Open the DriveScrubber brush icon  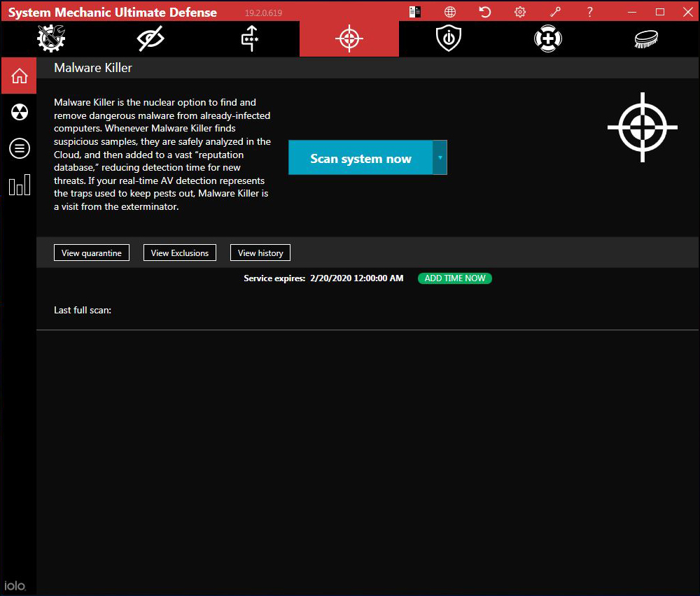coord(646,38)
